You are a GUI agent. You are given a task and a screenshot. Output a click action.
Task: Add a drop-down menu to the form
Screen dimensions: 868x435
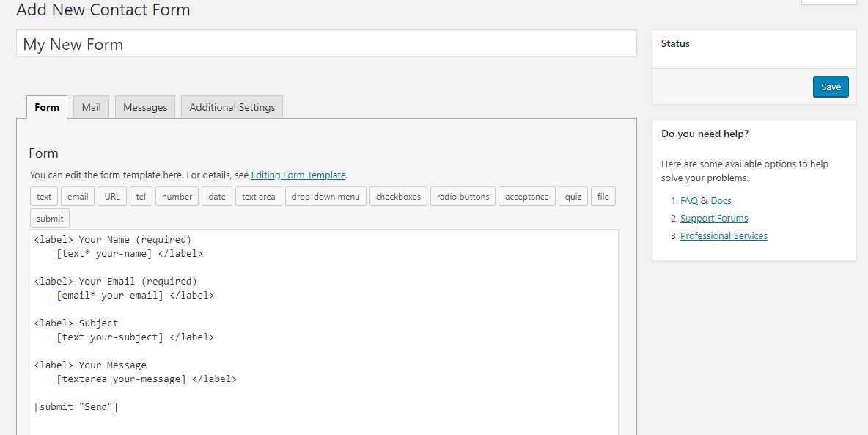[x=325, y=196]
